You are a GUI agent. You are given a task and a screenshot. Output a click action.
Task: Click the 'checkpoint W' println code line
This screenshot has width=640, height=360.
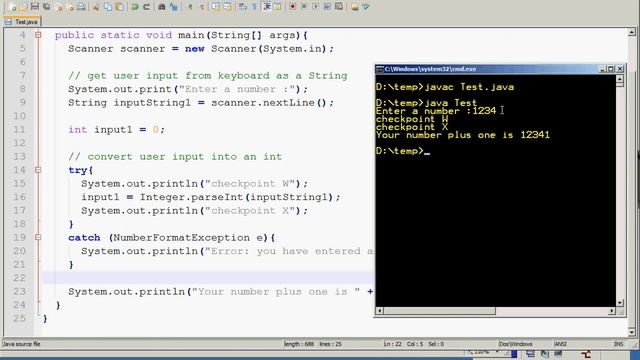(x=194, y=184)
